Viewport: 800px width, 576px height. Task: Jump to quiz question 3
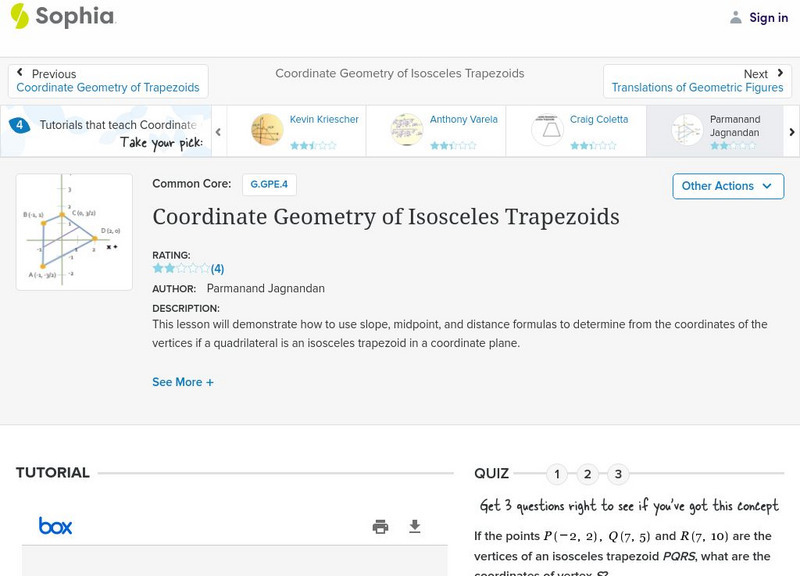[x=619, y=474]
